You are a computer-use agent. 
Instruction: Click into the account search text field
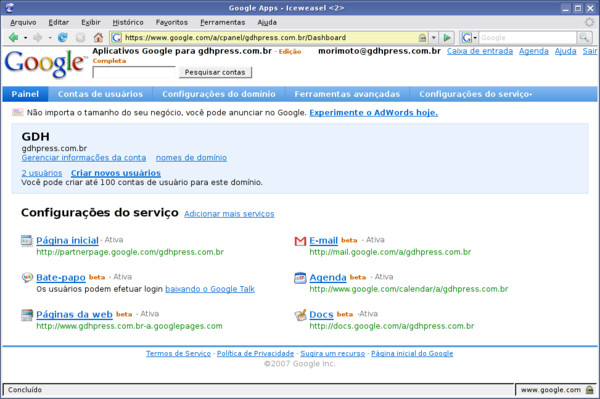[134, 72]
